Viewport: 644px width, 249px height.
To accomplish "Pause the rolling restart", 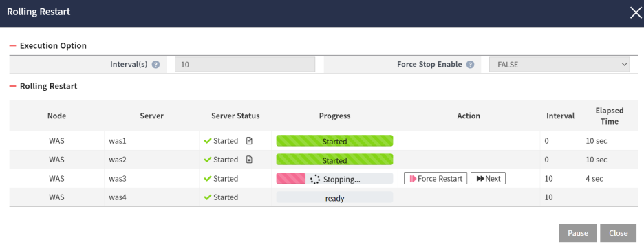I will (578, 233).
